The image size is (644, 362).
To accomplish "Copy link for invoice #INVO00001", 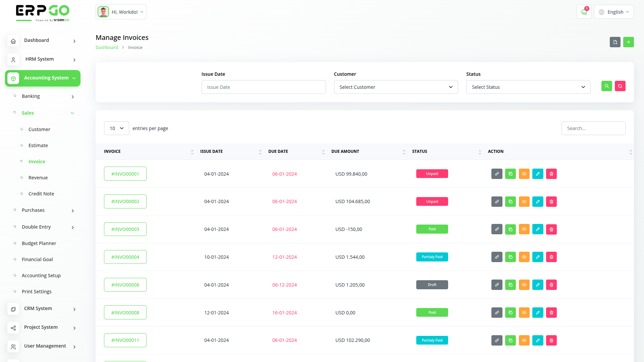I will pyautogui.click(x=497, y=174).
